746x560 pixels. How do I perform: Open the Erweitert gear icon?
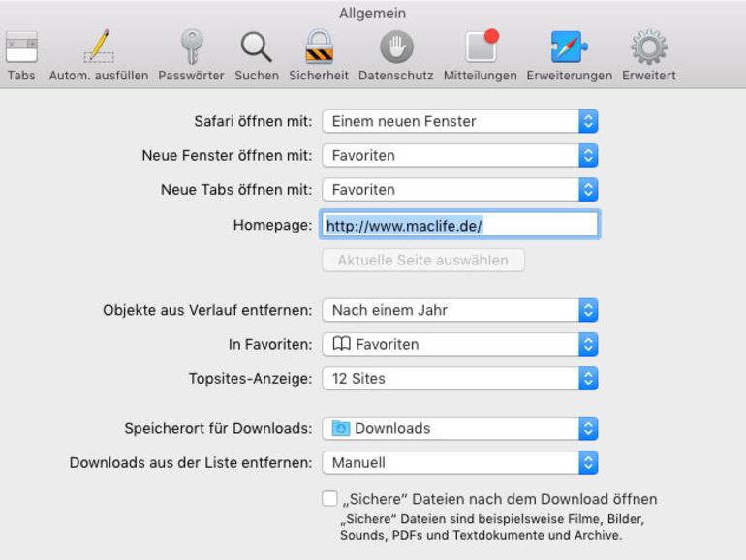coord(649,47)
